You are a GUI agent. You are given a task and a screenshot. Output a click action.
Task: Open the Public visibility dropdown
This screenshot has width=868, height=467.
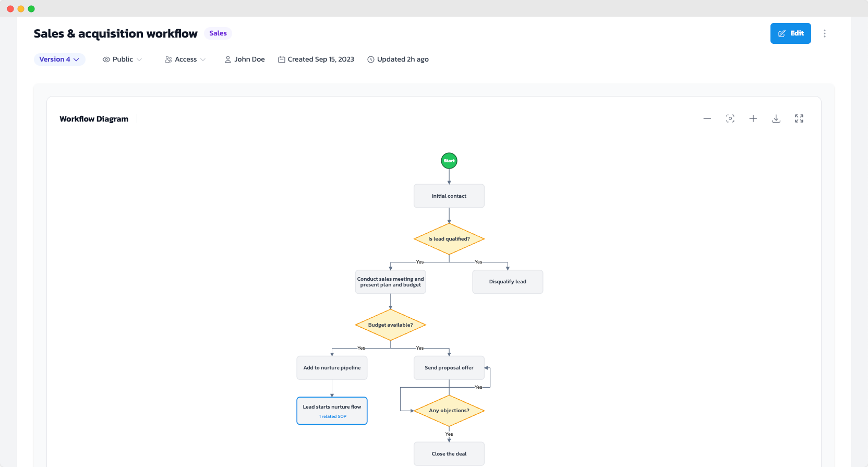[122, 59]
